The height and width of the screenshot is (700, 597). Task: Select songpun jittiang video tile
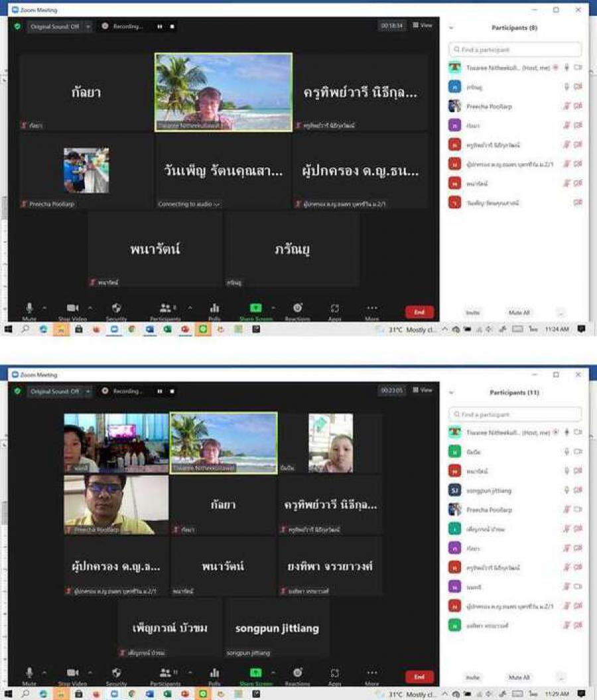tap(277, 628)
